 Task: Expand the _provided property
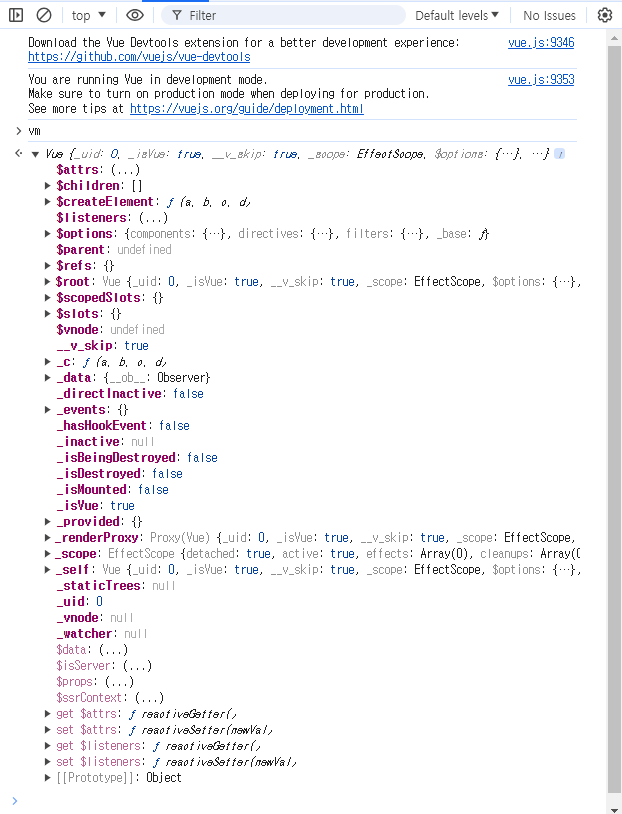(47, 521)
